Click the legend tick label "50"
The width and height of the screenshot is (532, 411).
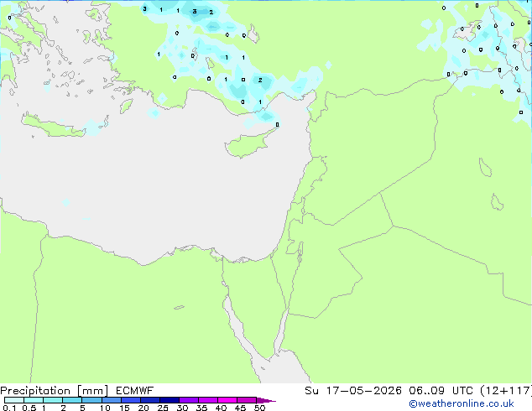(259, 408)
